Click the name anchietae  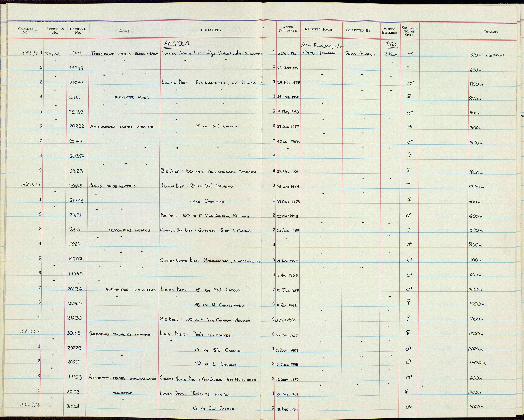pos(122,393)
